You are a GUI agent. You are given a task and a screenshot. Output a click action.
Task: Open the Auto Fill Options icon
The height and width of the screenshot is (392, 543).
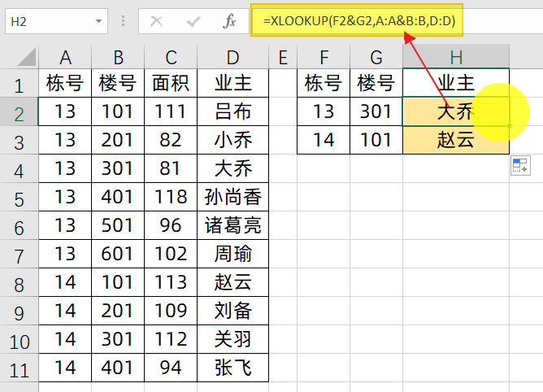[520, 165]
